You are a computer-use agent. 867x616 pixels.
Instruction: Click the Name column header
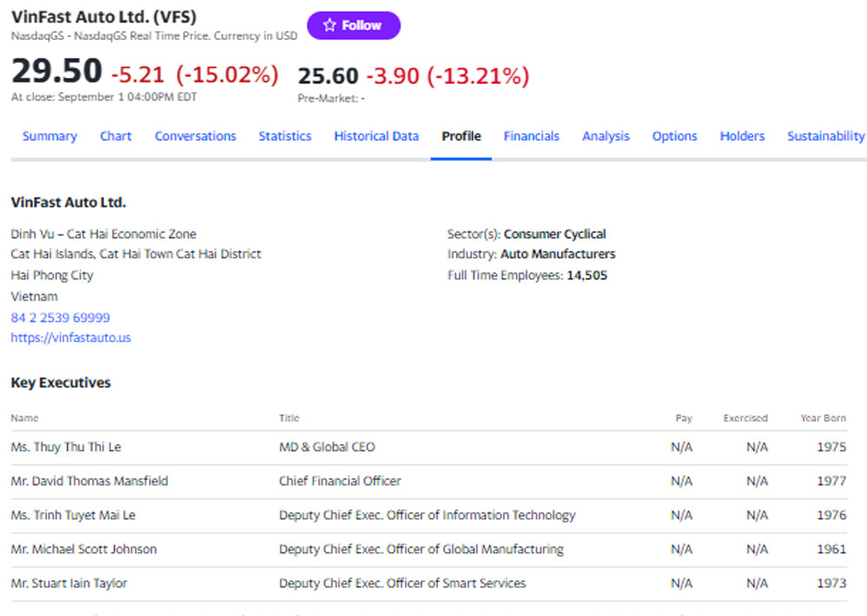click(x=25, y=418)
